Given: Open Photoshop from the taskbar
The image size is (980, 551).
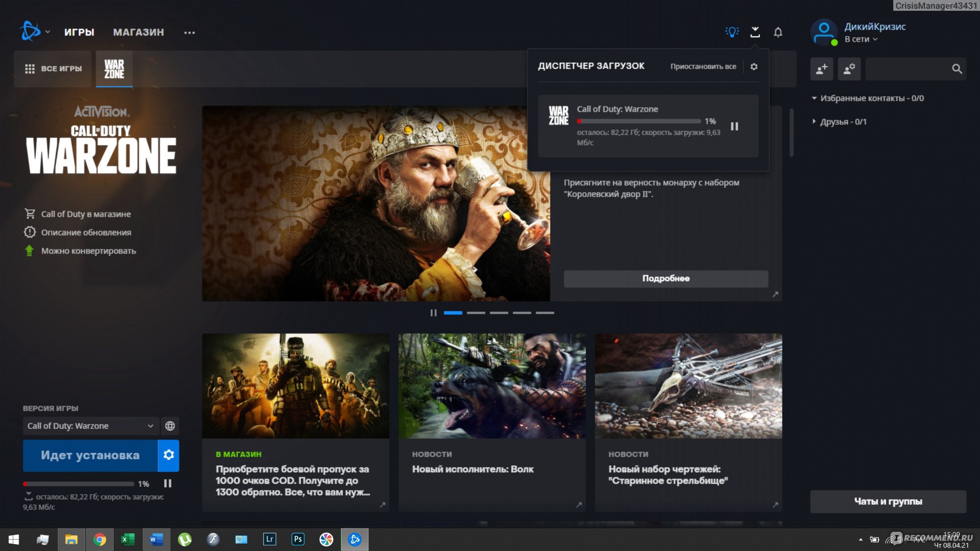Looking at the screenshot, I should pos(298,539).
